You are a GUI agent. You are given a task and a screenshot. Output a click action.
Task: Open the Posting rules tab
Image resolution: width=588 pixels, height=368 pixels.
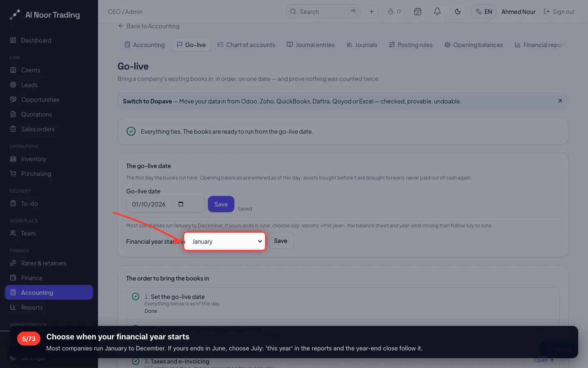point(410,45)
